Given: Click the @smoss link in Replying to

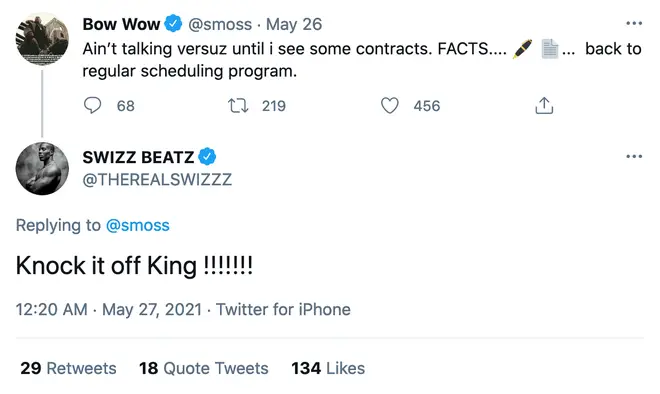Looking at the screenshot, I should coord(138,225).
